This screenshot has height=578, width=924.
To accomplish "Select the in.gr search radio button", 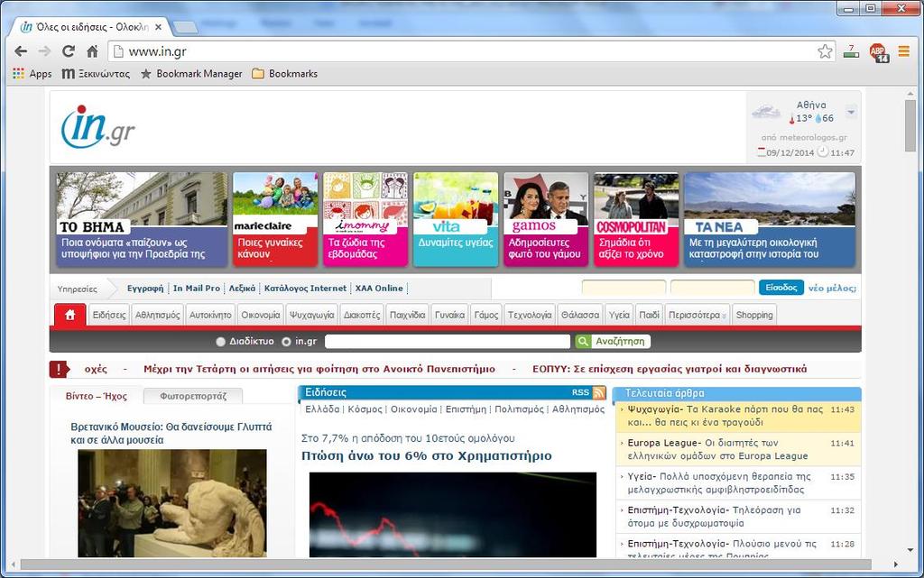I will (286, 342).
